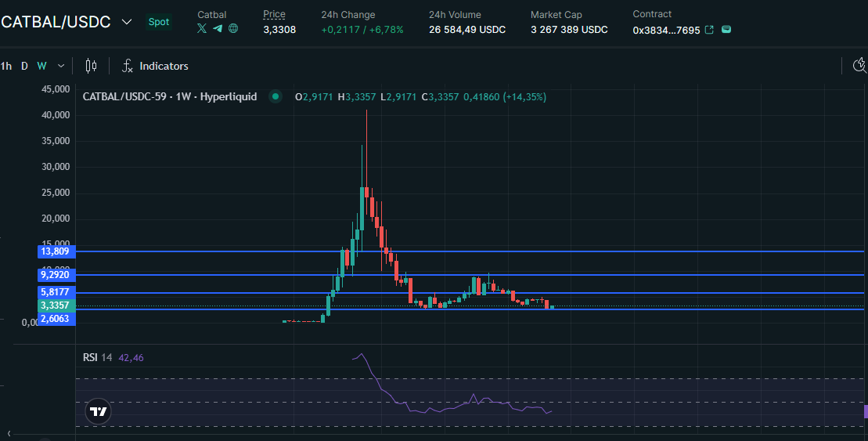Click the candle change +14,35% in legend
This screenshot has height=441, width=868.
coord(524,96)
